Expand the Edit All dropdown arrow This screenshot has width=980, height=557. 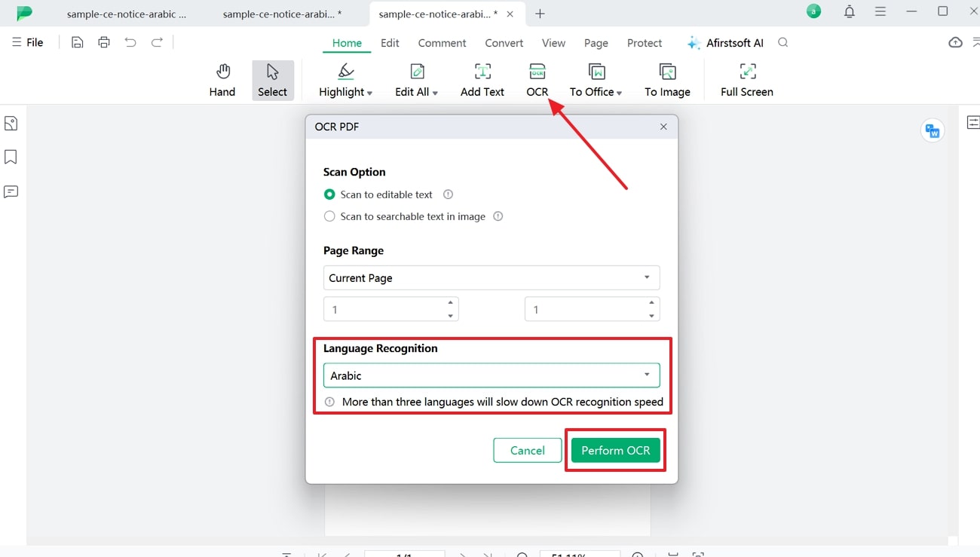(435, 93)
